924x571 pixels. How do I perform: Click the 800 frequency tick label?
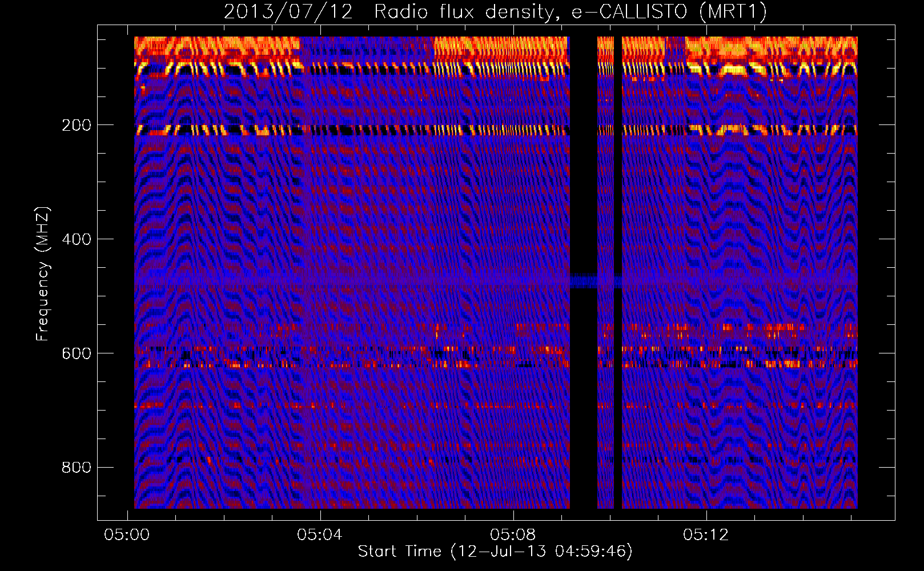77,468
